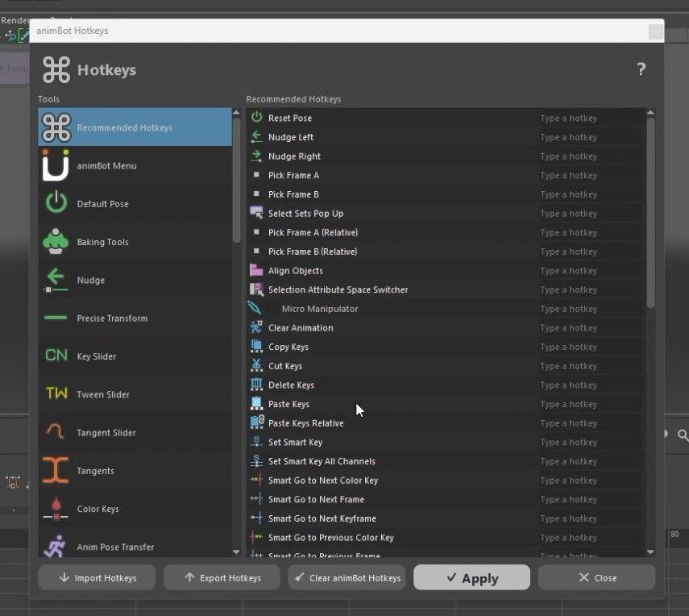Open Precise Transform tool category
The image size is (689, 616).
tap(135, 318)
